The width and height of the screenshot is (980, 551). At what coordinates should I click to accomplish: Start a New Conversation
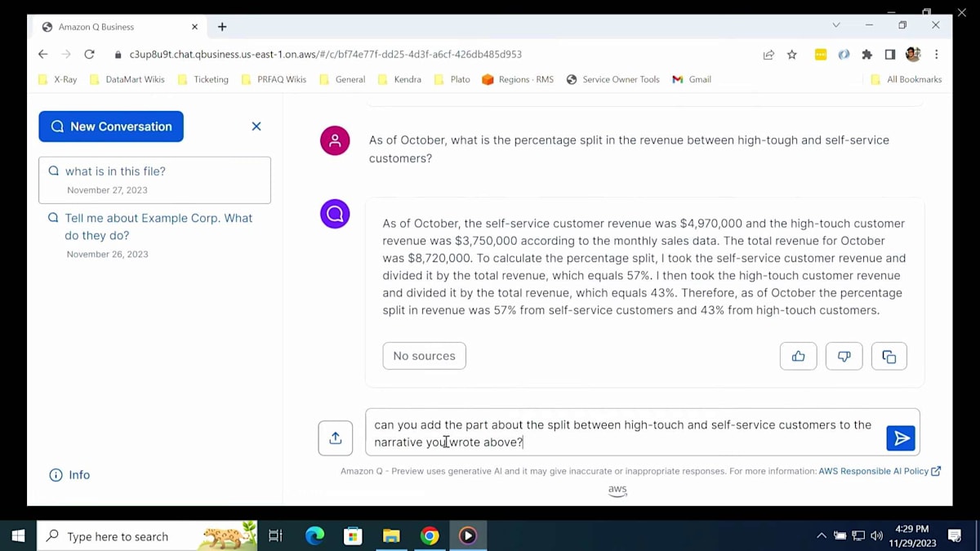[x=111, y=127]
